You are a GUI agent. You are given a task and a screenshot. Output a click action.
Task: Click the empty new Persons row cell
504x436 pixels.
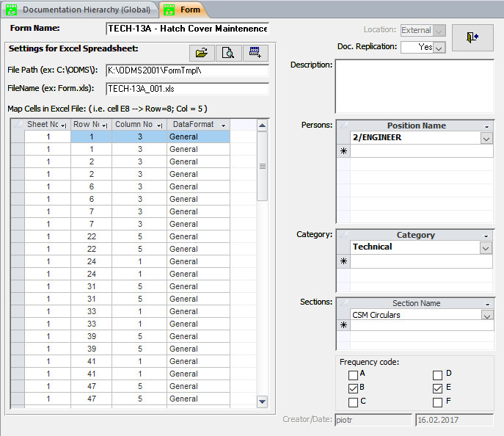pos(421,150)
